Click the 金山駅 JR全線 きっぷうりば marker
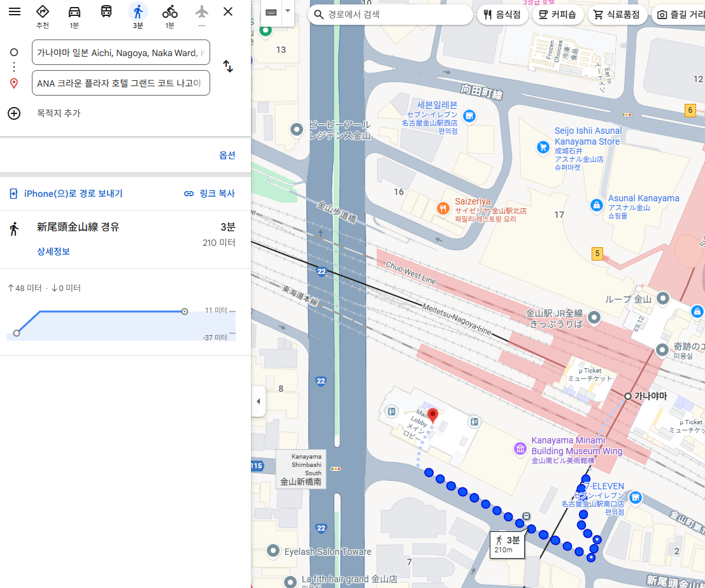This screenshot has width=705, height=588. 594,317
